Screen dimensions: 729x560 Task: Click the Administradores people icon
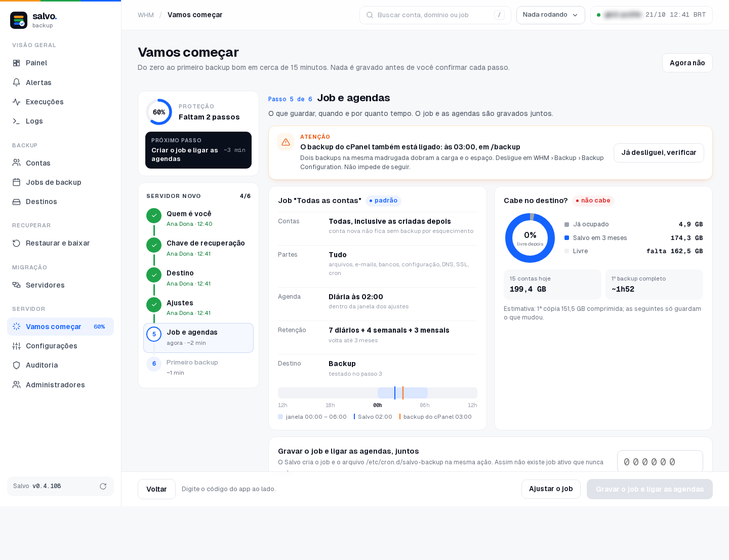click(x=16, y=385)
